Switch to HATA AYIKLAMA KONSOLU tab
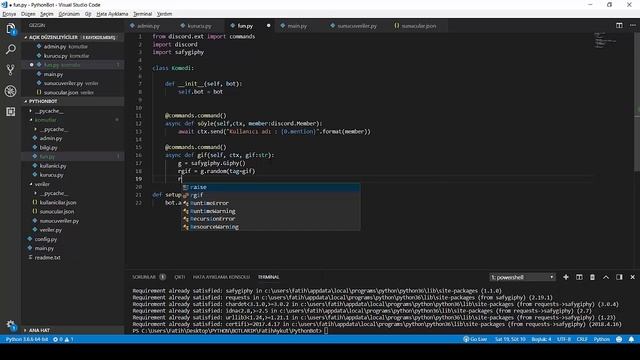The image size is (640, 360). (221, 277)
